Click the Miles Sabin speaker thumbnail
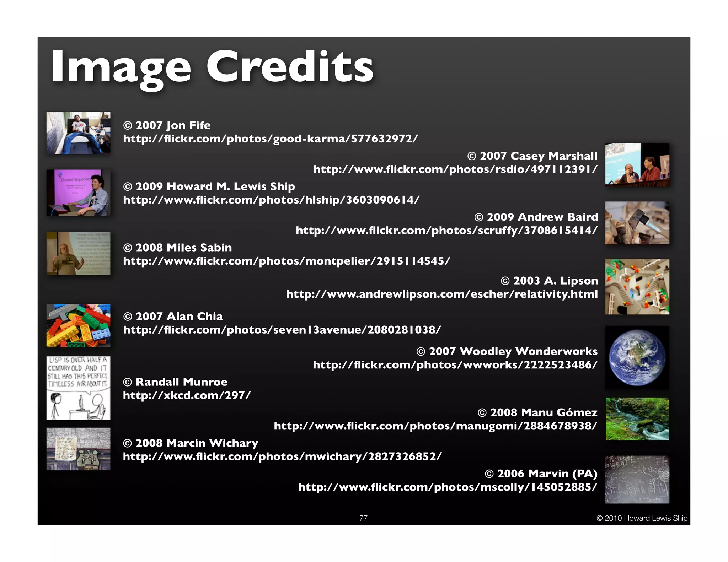The height and width of the screenshot is (562, 728). tap(78, 253)
